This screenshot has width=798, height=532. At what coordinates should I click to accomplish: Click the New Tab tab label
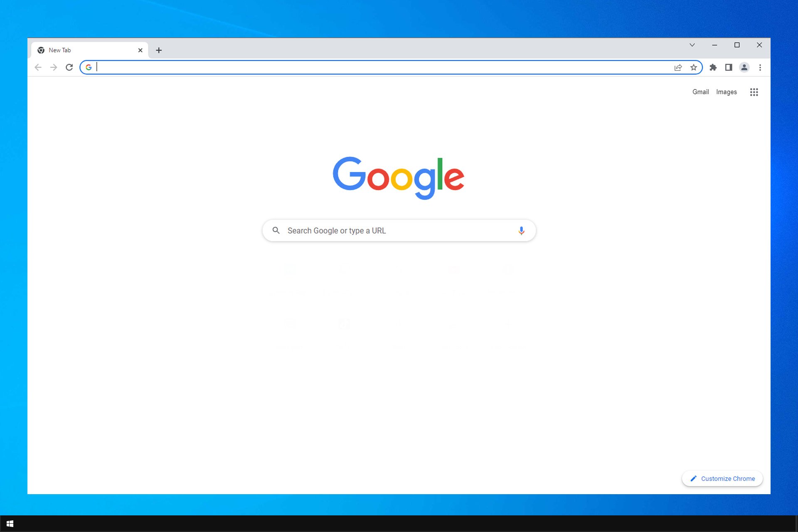(59, 49)
